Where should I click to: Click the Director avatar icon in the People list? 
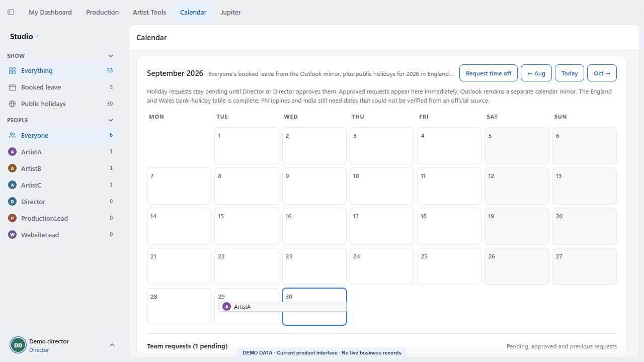[x=13, y=202]
